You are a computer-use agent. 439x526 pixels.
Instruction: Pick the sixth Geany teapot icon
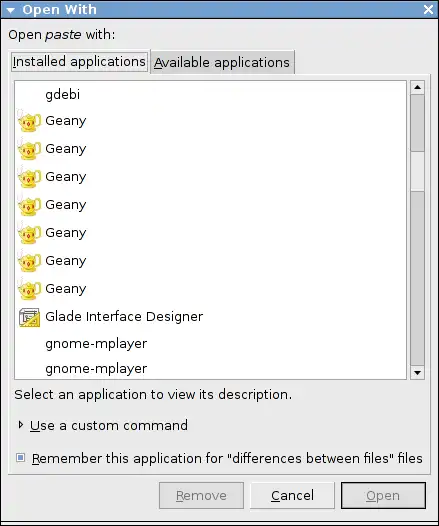tap(29, 261)
